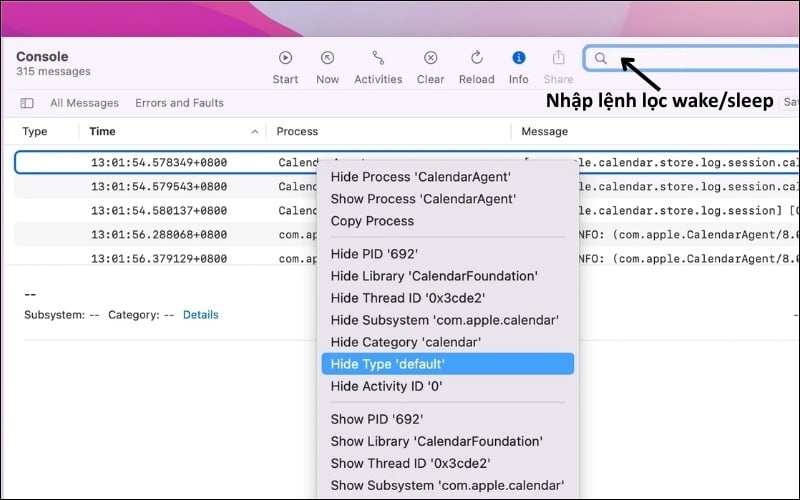Select Show Library 'CalendarFoundation'
Viewport: 800px width, 500px height.
(x=436, y=441)
